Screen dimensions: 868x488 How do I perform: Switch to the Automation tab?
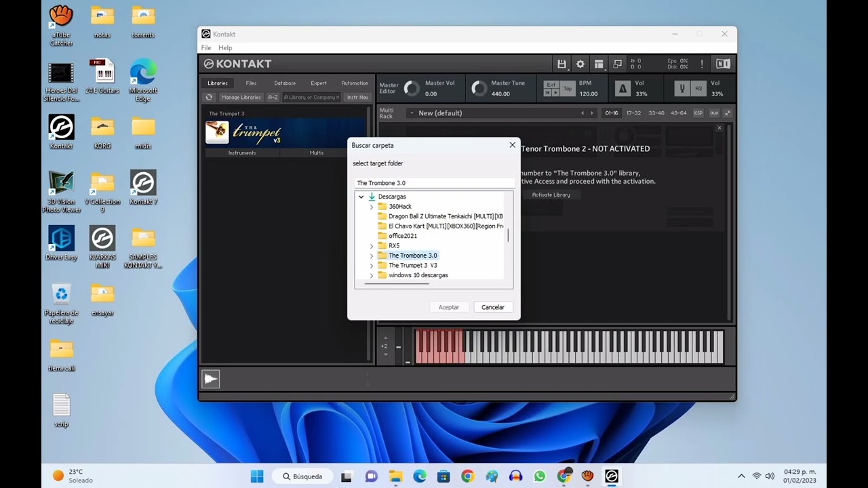click(x=355, y=83)
